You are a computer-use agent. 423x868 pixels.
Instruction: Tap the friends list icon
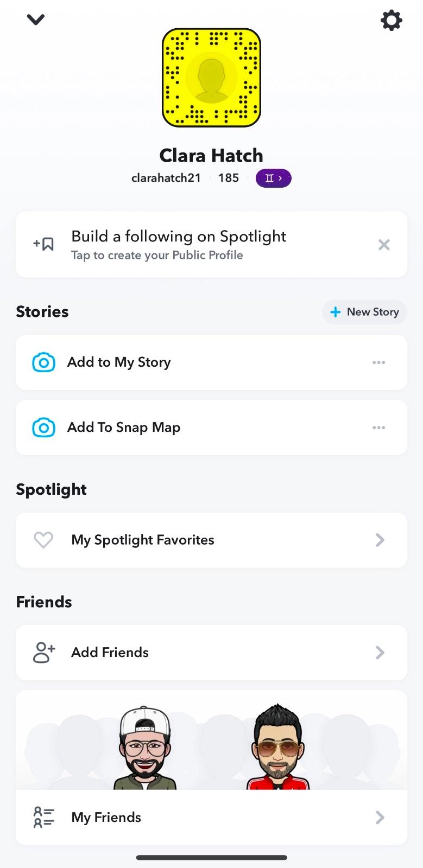point(44,817)
